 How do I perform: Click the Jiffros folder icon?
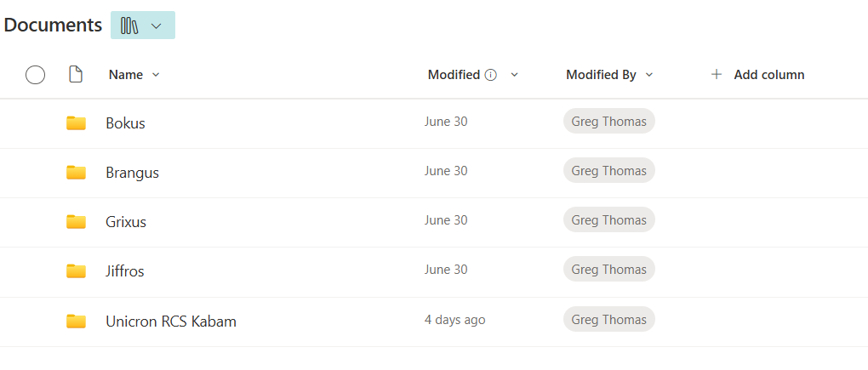click(x=76, y=271)
